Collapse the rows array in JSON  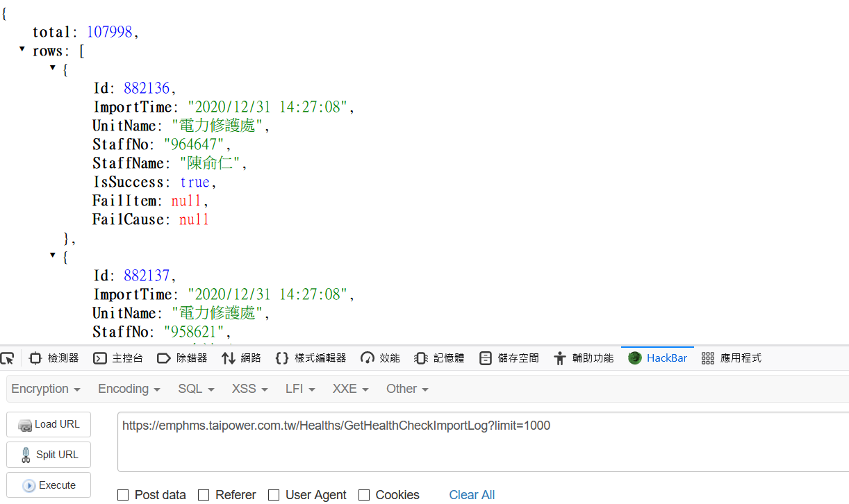(22, 49)
